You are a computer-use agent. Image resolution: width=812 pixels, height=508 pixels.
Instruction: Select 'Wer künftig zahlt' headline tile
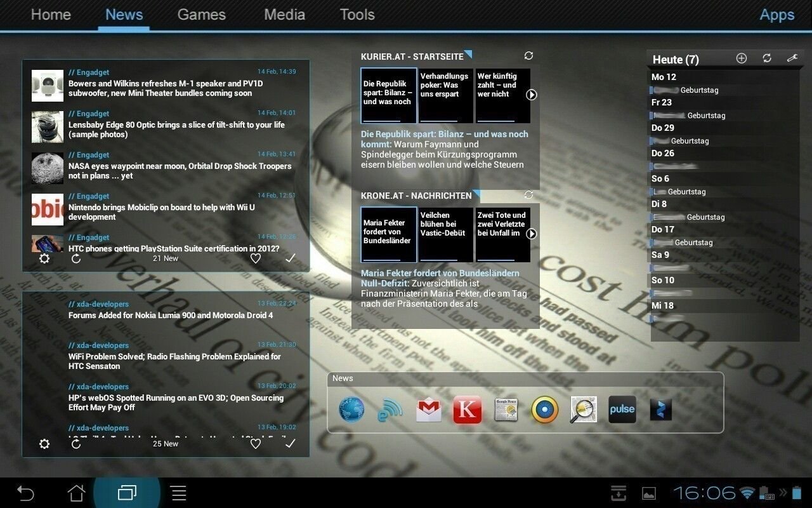[x=503, y=95]
